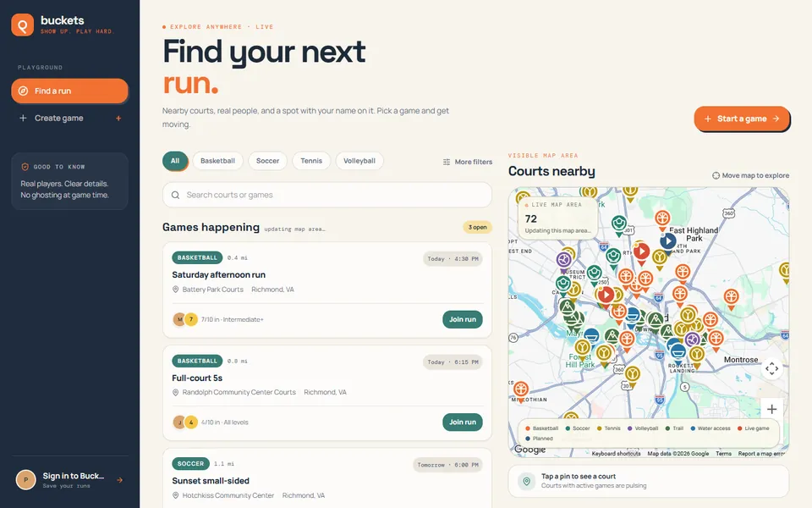Click the buckets logo icon
The height and width of the screenshot is (508, 812).
(22, 25)
